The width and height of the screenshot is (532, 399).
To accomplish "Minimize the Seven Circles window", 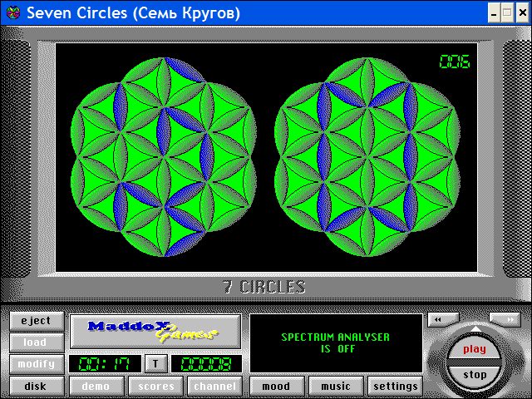I will (494, 13).
